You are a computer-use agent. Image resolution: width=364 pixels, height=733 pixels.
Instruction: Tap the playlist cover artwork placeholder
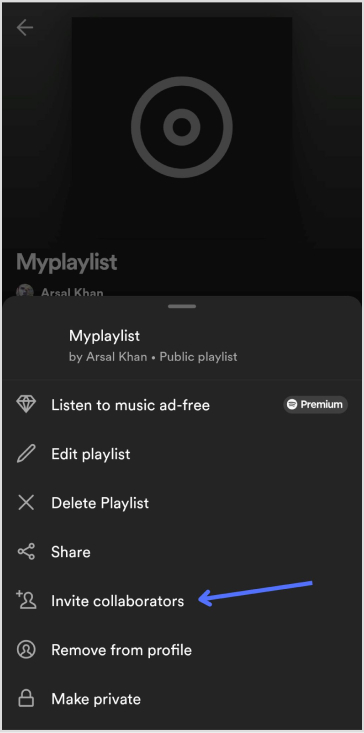click(x=182, y=127)
